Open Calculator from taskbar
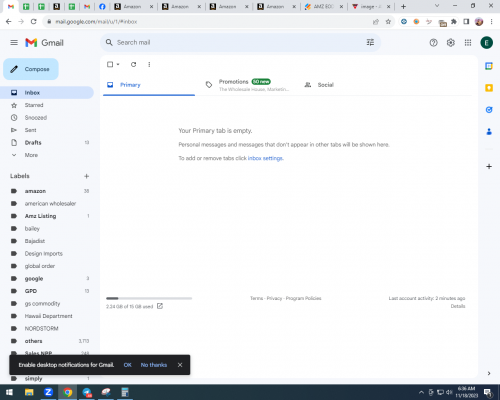The width and height of the screenshot is (500, 400). 125,392
